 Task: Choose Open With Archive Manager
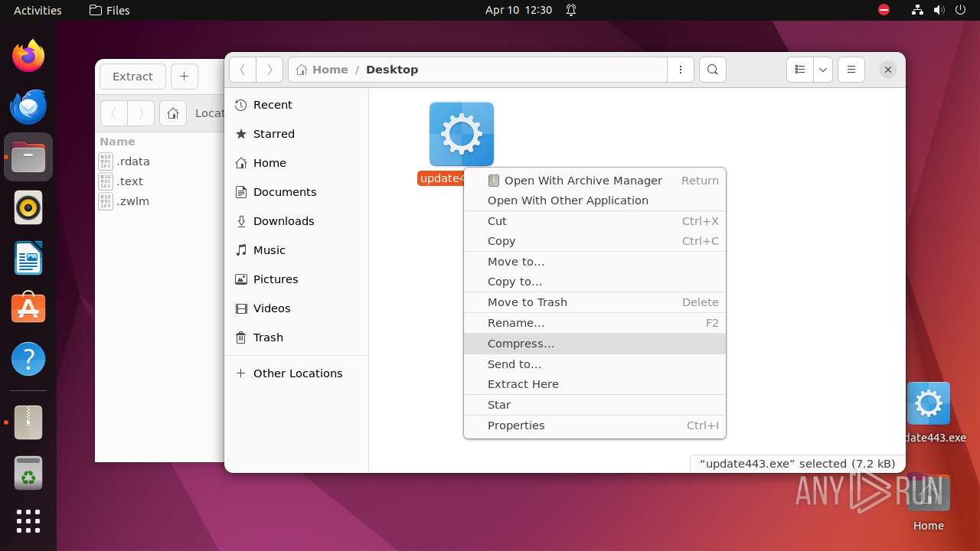pos(595,181)
